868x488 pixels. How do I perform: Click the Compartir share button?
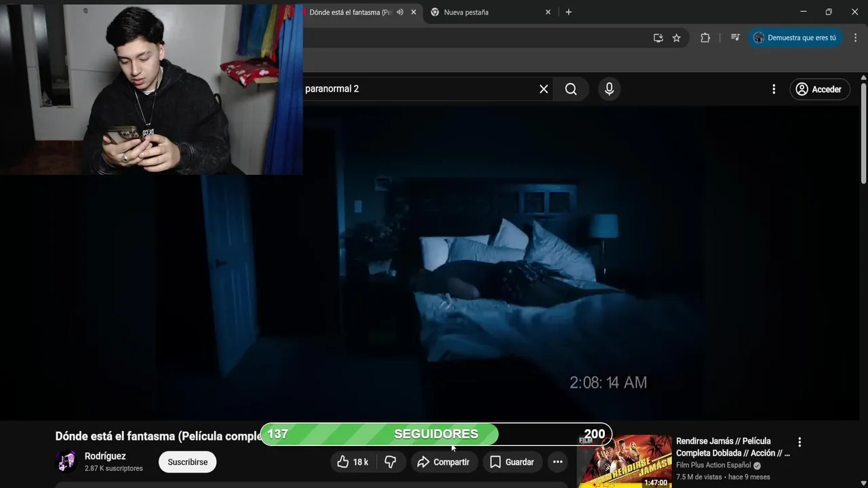pyautogui.click(x=443, y=462)
